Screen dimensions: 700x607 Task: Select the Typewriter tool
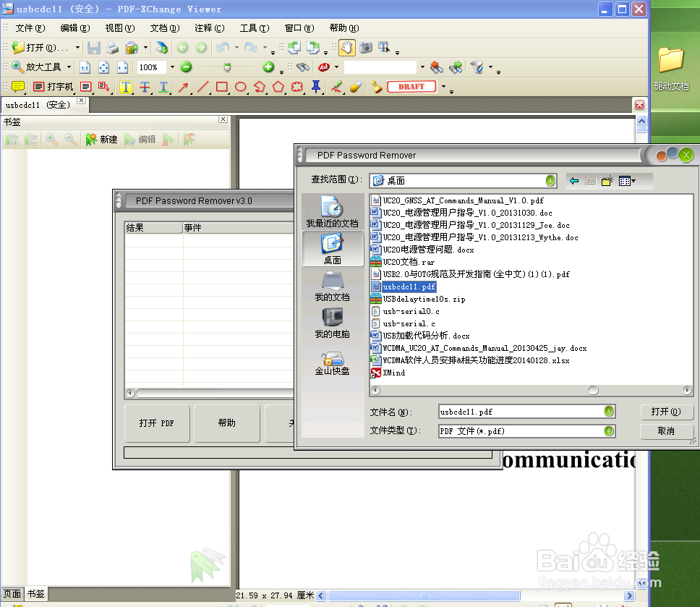[54, 87]
